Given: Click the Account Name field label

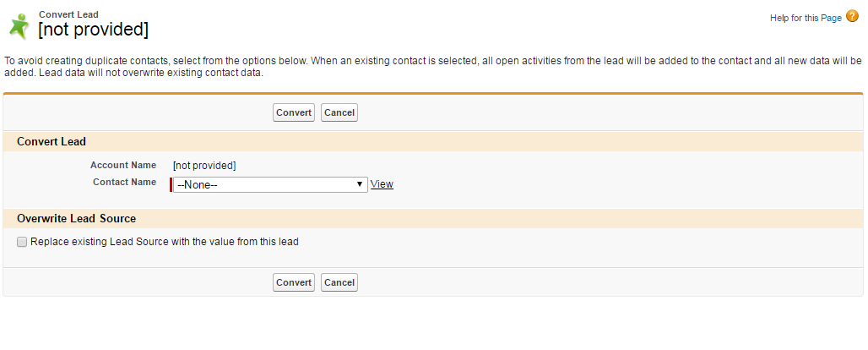Looking at the screenshot, I should pyautogui.click(x=123, y=166).
